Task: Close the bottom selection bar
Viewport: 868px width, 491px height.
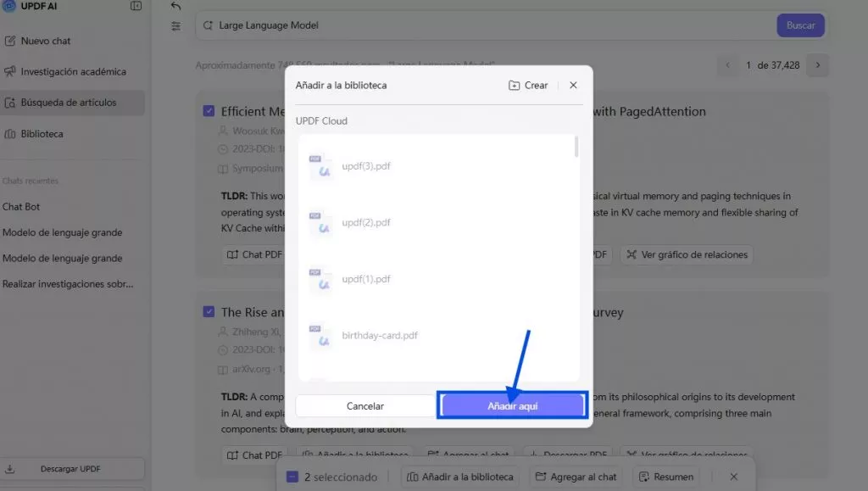Action: [733, 477]
